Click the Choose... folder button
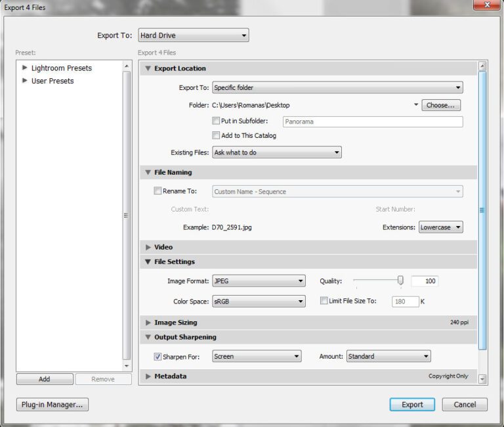The width and height of the screenshot is (504, 427). (441, 105)
